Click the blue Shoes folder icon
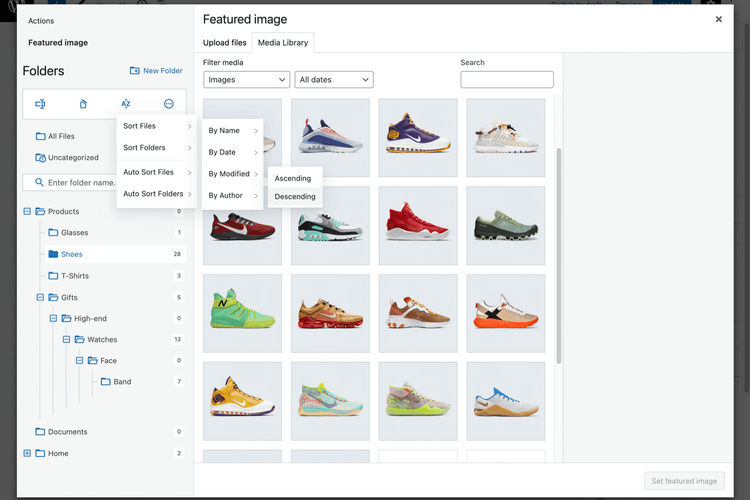The width and height of the screenshot is (750, 500). (x=53, y=254)
